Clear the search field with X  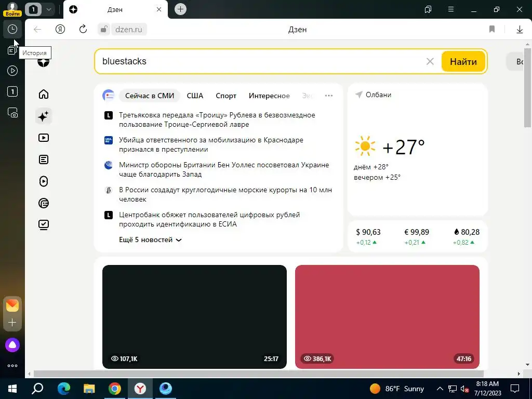coord(430,61)
